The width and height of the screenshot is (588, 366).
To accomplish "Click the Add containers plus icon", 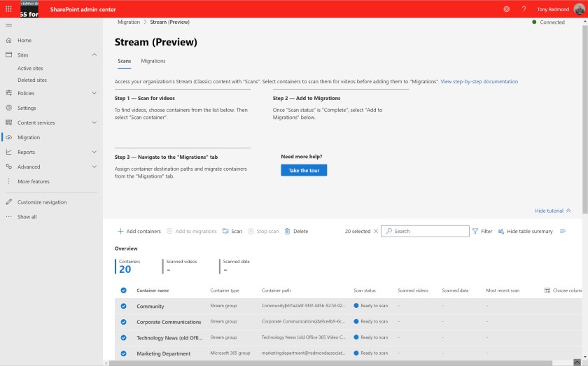I will [120, 231].
